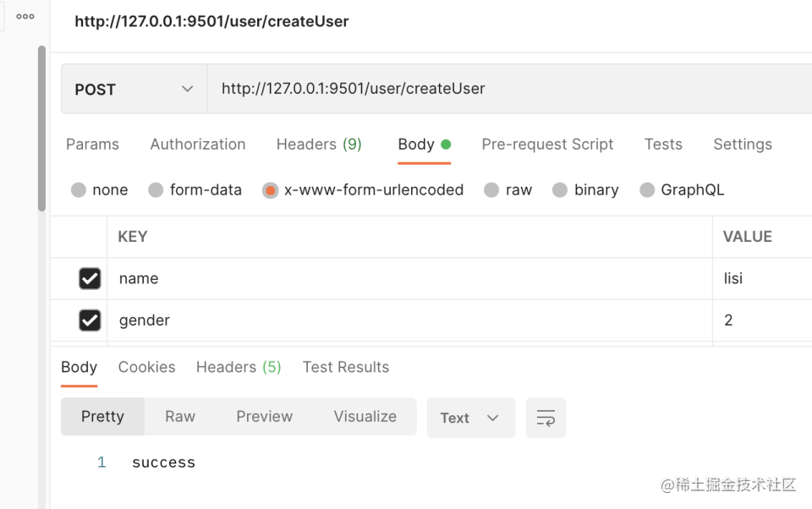Switch response view to Raw
812x509 pixels.
click(x=180, y=417)
